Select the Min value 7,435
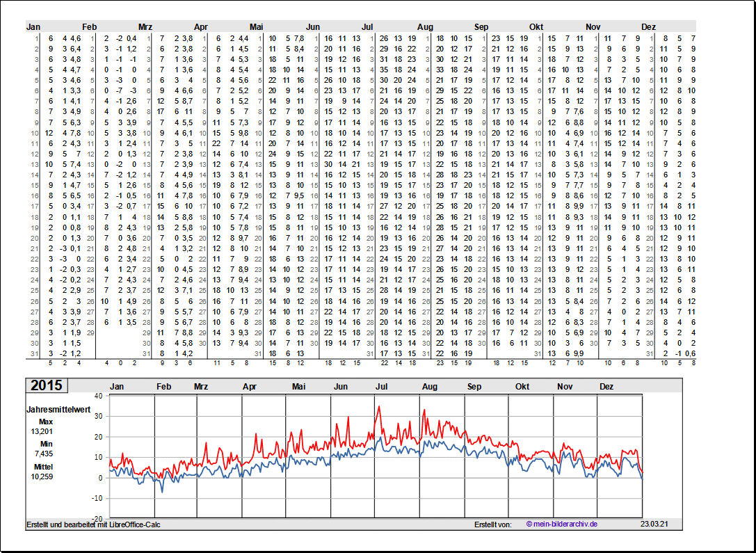Viewport: 756px width, 553px height. click(41, 454)
